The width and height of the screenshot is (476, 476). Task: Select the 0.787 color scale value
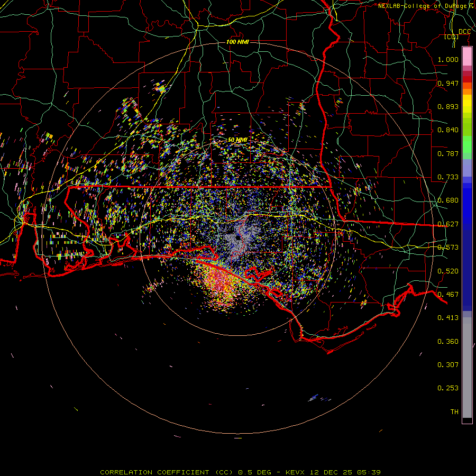448,153
